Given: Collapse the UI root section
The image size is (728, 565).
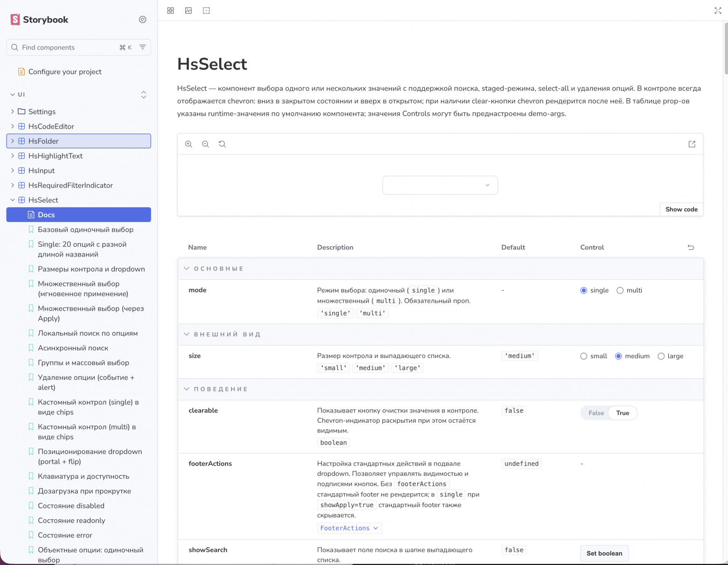Looking at the screenshot, I should click(18, 95).
